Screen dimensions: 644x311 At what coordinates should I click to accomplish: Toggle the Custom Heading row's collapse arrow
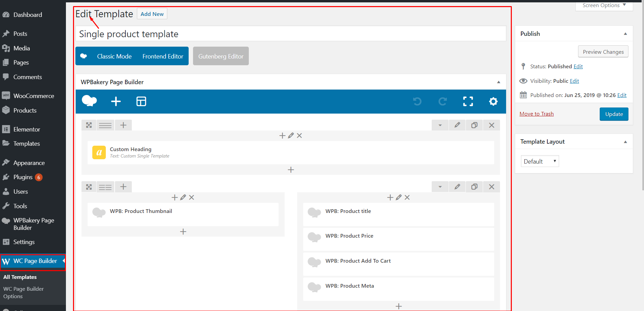click(440, 125)
